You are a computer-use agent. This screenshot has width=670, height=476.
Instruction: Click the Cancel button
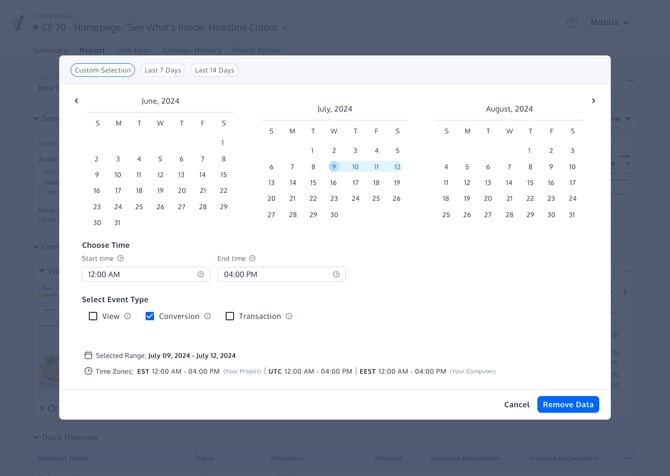point(517,405)
